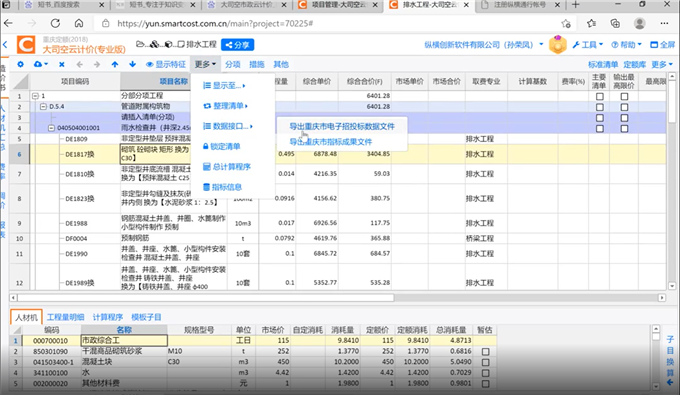This screenshot has width=680, height=395.
Task: Toggle 显示特征 eye button
Action: (166, 64)
